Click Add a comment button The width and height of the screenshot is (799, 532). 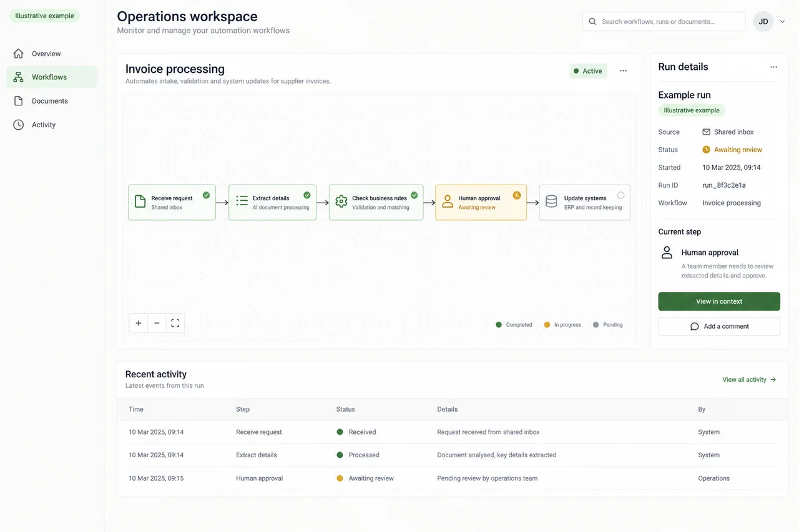719,326
